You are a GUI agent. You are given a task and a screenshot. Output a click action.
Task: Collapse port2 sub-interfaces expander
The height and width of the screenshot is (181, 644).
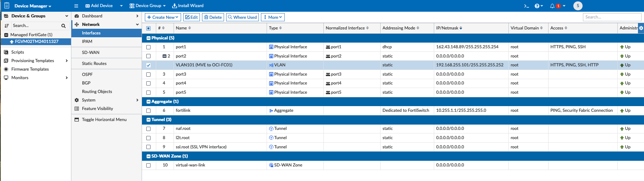(164, 56)
